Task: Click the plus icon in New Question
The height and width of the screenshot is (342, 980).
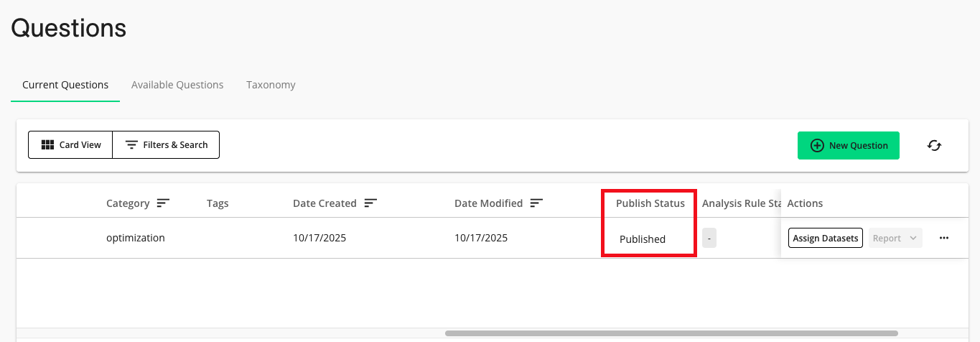Action: tap(817, 145)
